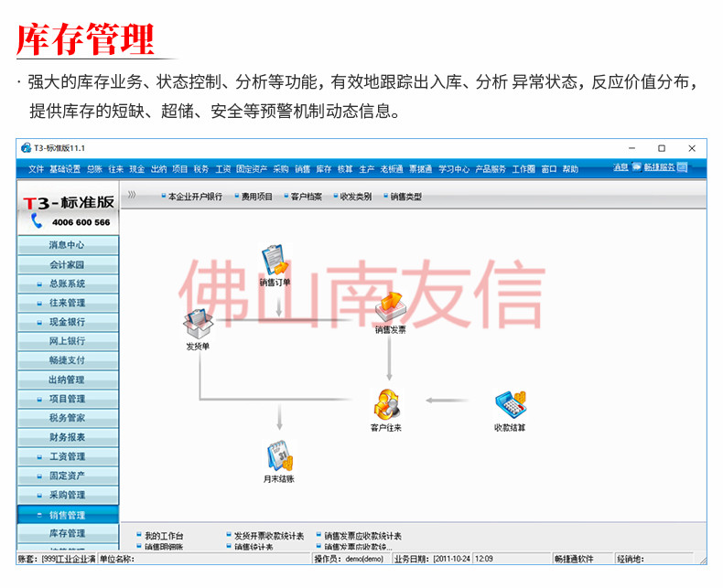This screenshot has width=723, height=588.
Task: Open the 发货单 delivery note icon
Action: 199,324
